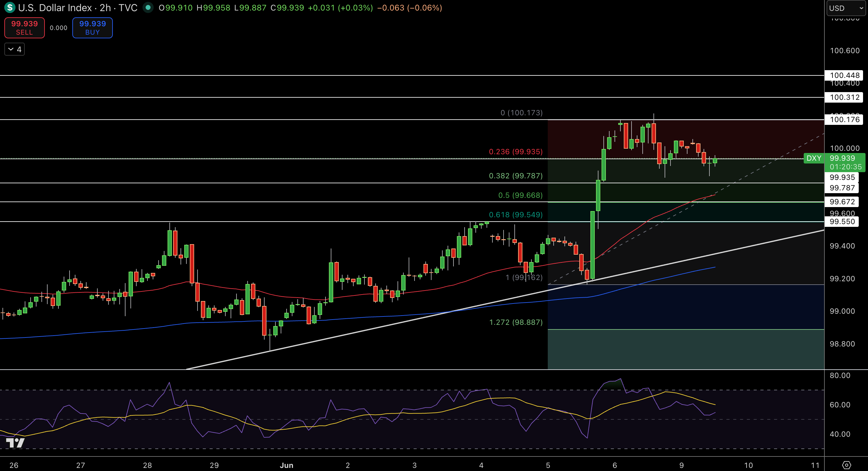Viewport: 868px width, 471px height.
Task: Click date 28 on the time axis
Action: tap(147, 465)
